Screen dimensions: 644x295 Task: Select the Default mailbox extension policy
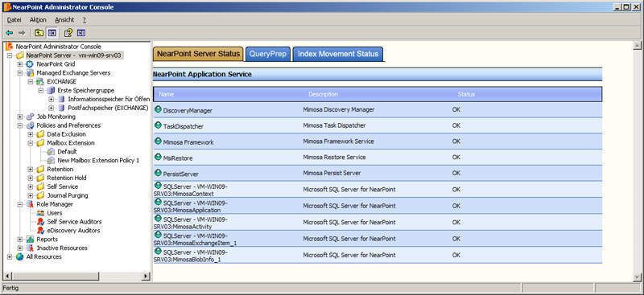67,152
